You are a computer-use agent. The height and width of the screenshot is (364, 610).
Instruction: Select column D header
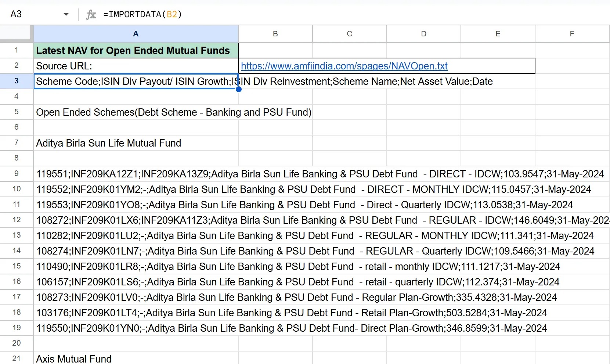[x=424, y=34]
